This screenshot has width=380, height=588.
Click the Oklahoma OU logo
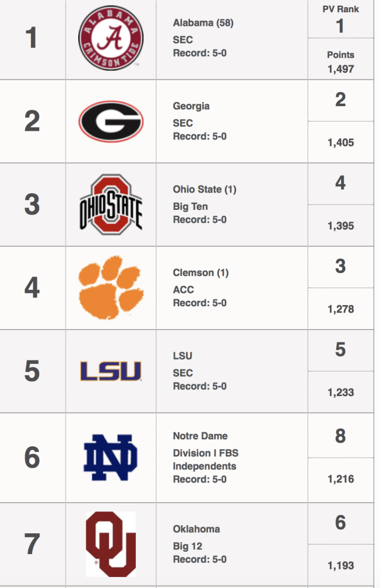111,544
